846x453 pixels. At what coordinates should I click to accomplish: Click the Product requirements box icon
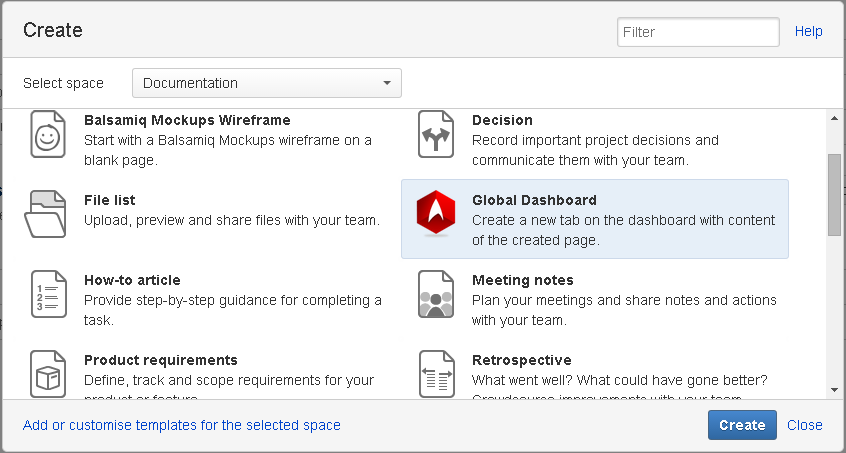(47, 373)
